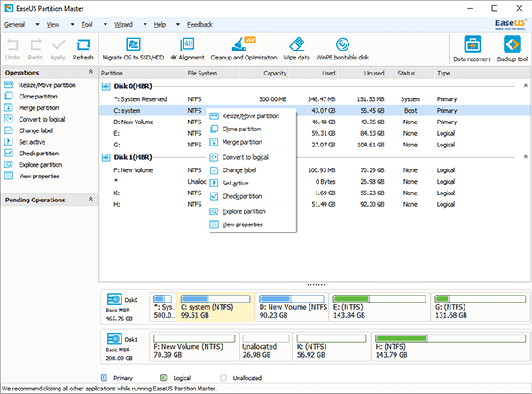The width and height of the screenshot is (532, 394).
Task: Select the E: (NTFS) 143.84 GB block
Action: click(x=379, y=307)
